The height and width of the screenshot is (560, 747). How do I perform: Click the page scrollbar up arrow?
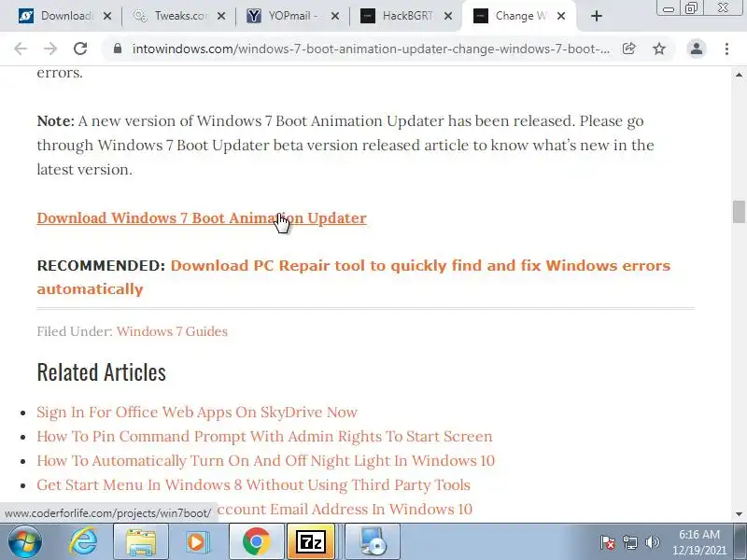(x=739, y=75)
